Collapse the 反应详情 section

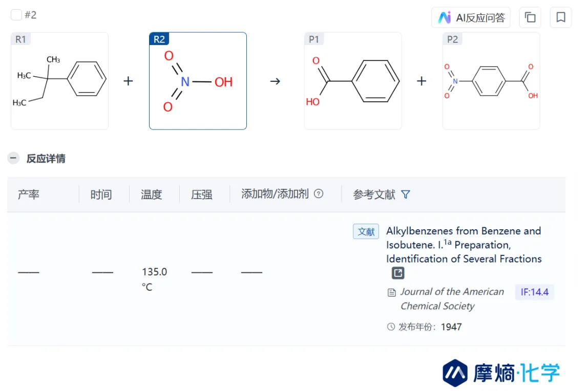pyautogui.click(x=13, y=158)
